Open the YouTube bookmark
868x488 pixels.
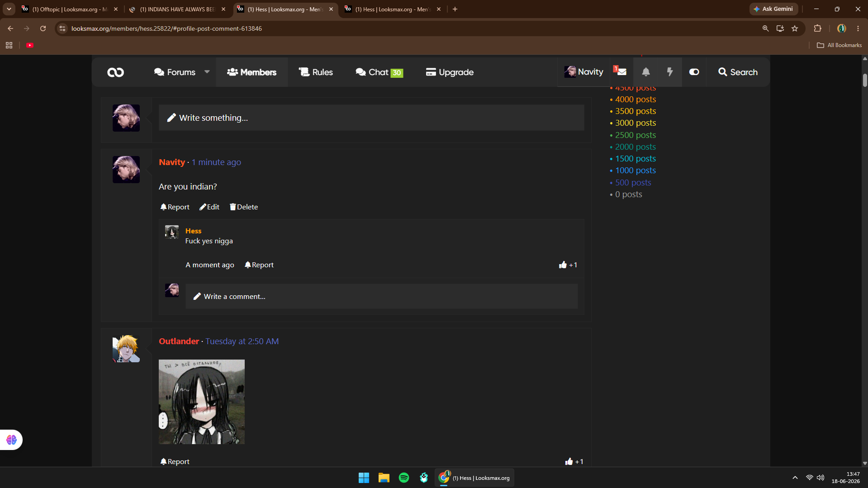(x=30, y=45)
